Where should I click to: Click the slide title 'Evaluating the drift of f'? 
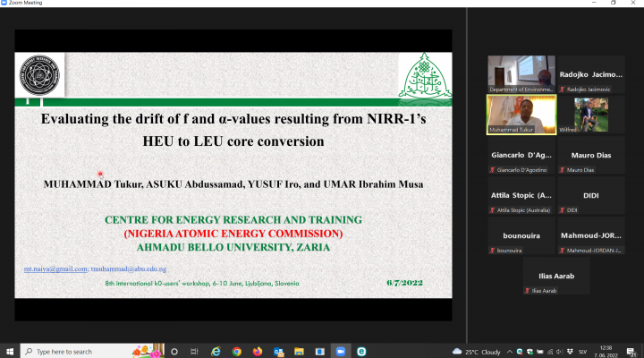(233, 130)
